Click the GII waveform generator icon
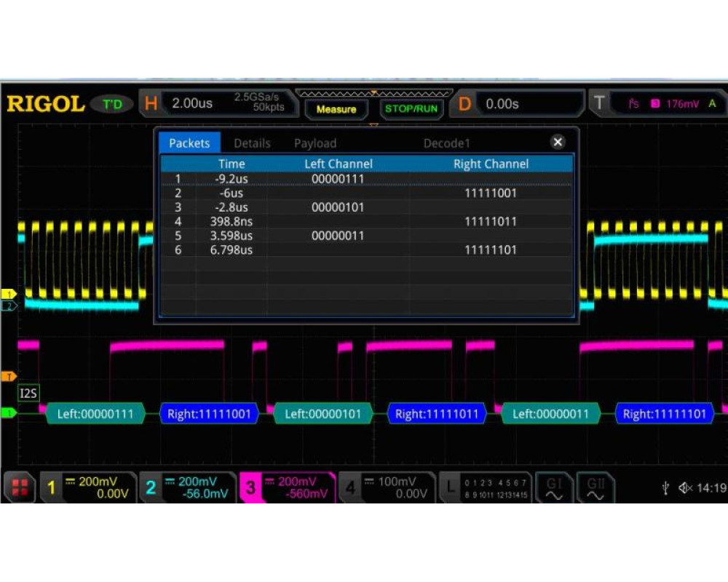728x582 pixels. point(595,487)
